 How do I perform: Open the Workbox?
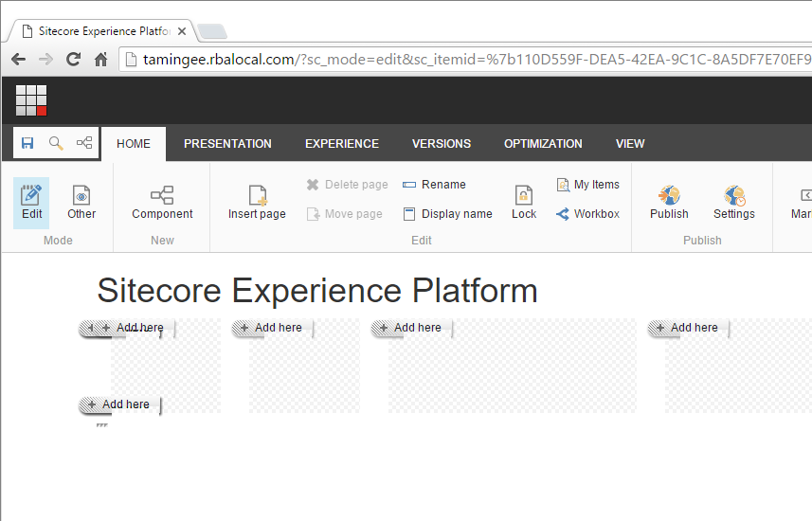point(587,214)
